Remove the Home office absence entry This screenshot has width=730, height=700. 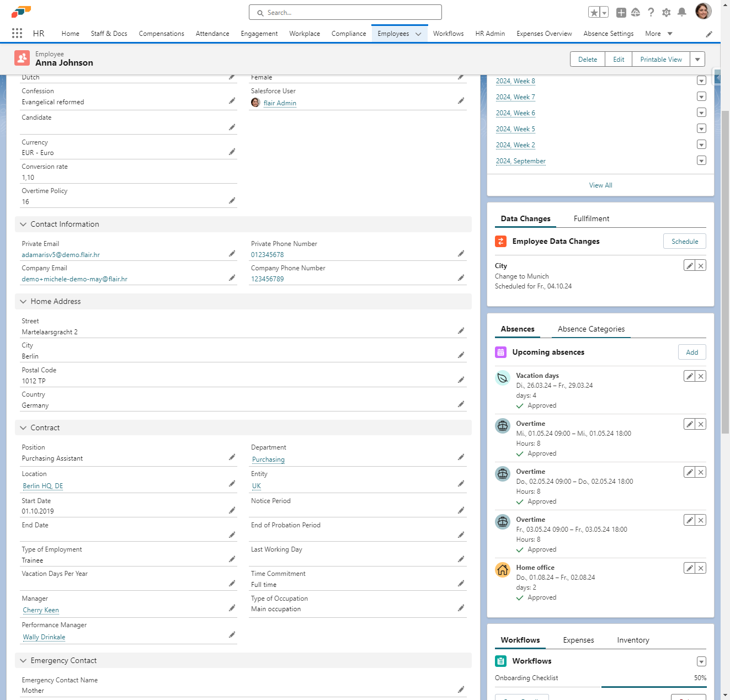(701, 568)
